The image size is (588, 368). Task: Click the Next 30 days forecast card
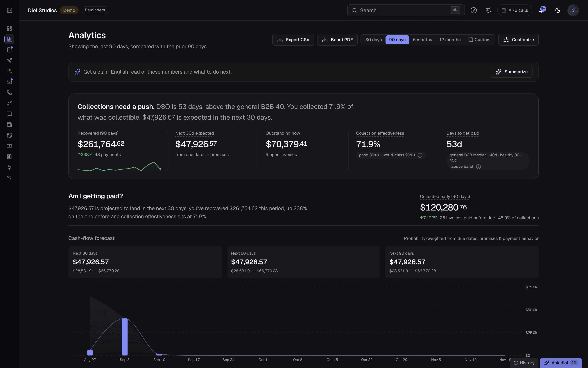pyautogui.click(x=145, y=262)
